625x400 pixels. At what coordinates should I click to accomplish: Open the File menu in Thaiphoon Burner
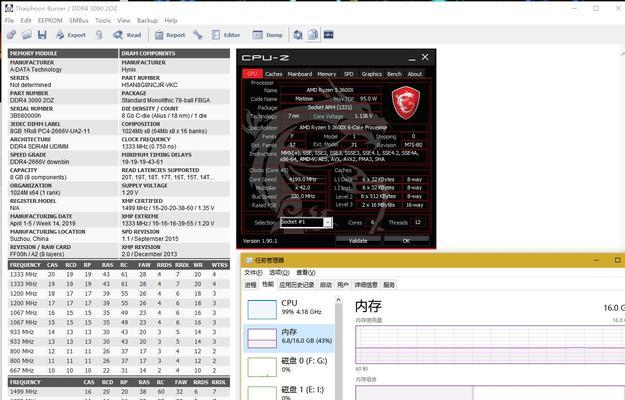[x=10, y=20]
